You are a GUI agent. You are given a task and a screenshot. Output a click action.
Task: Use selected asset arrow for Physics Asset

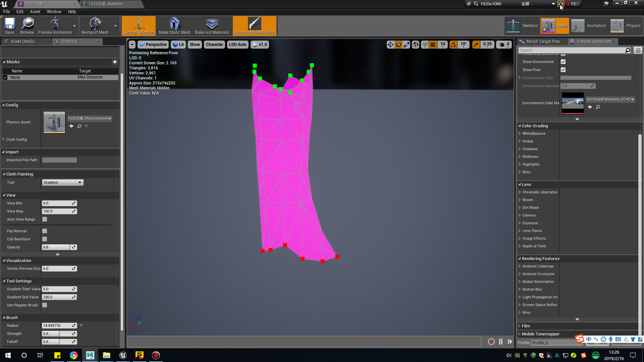click(71, 126)
